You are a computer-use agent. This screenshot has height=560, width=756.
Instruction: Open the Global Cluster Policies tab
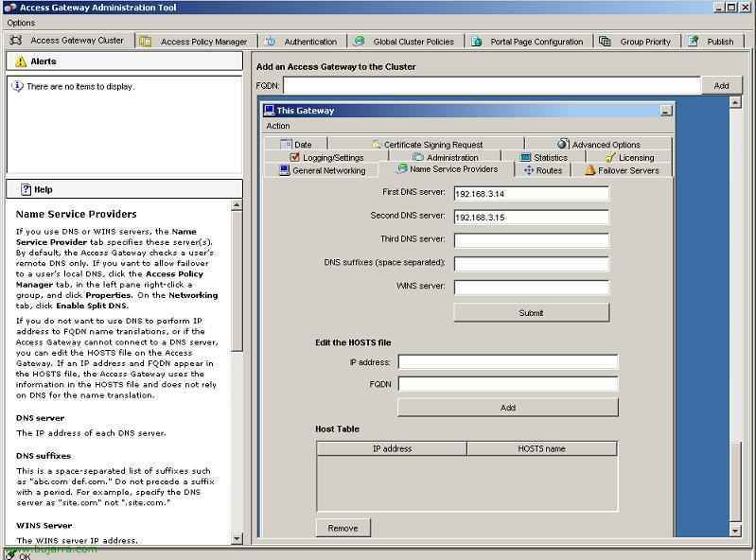click(x=406, y=42)
